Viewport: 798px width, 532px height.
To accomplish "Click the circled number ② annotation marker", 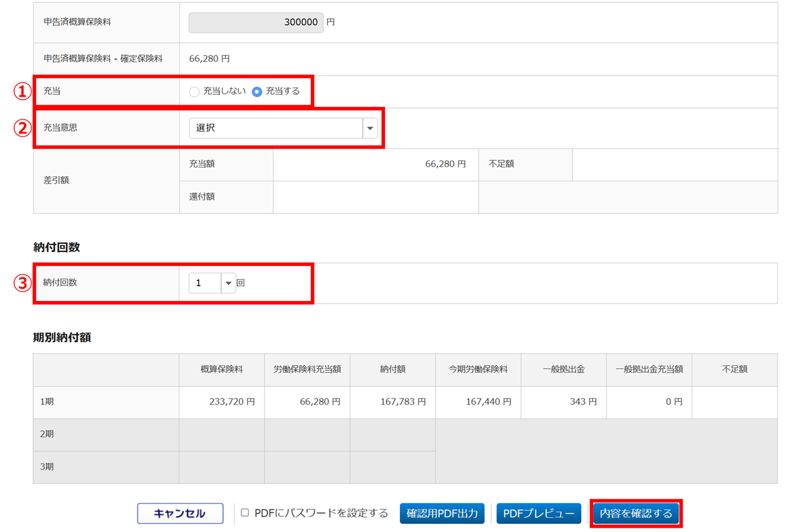I will pyautogui.click(x=22, y=128).
